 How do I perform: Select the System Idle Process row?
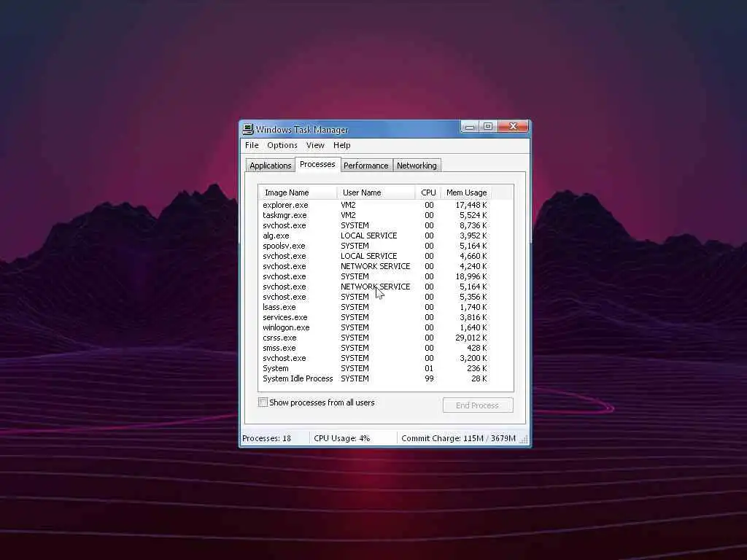(375, 378)
